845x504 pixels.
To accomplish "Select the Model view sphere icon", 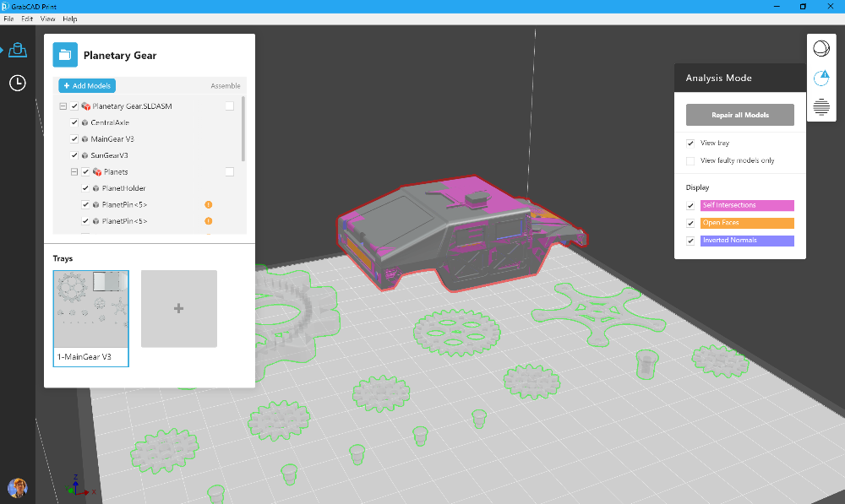I will tap(821, 48).
